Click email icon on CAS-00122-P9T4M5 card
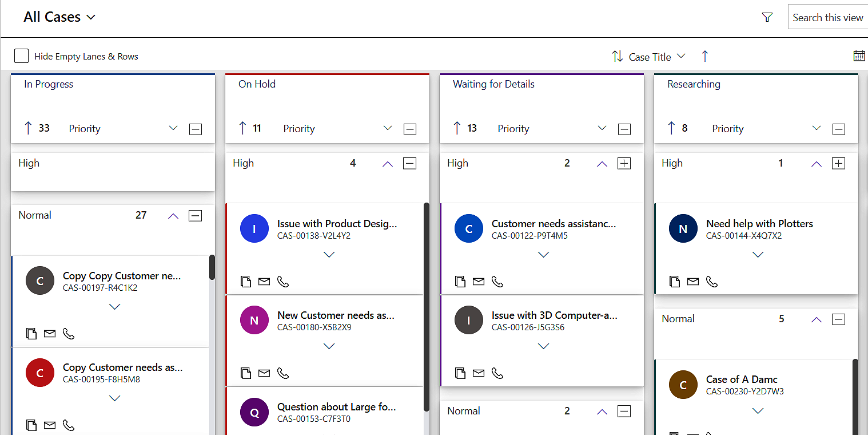The height and width of the screenshot is (435, 868). [479, 282]
